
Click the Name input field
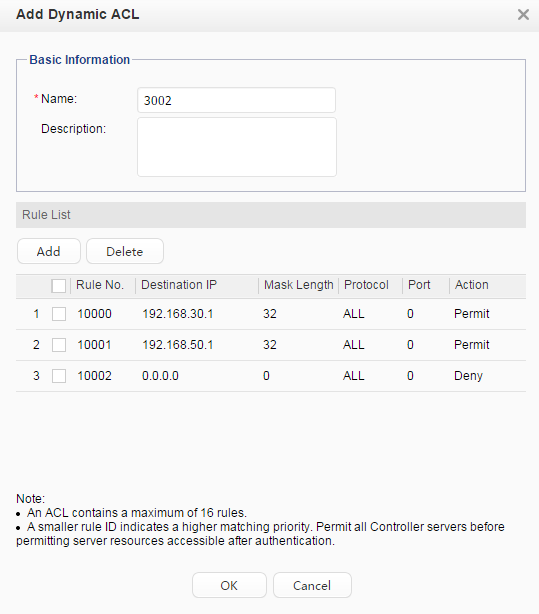point(237,100)
